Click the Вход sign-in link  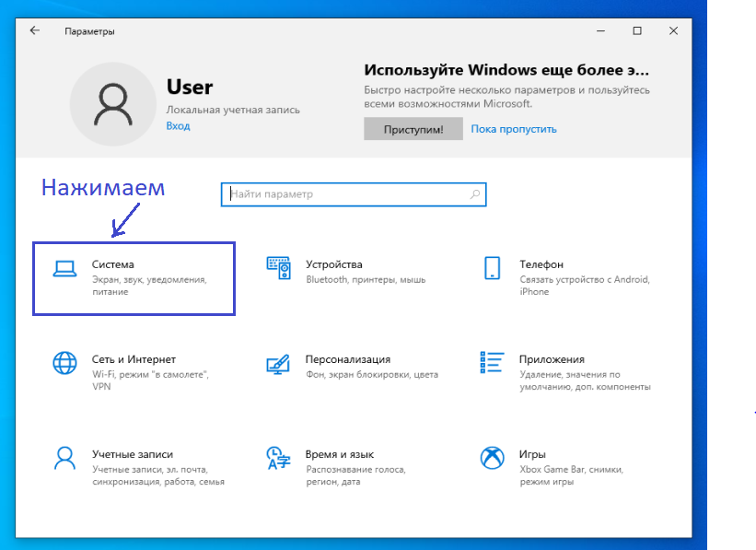coord(178,126)
